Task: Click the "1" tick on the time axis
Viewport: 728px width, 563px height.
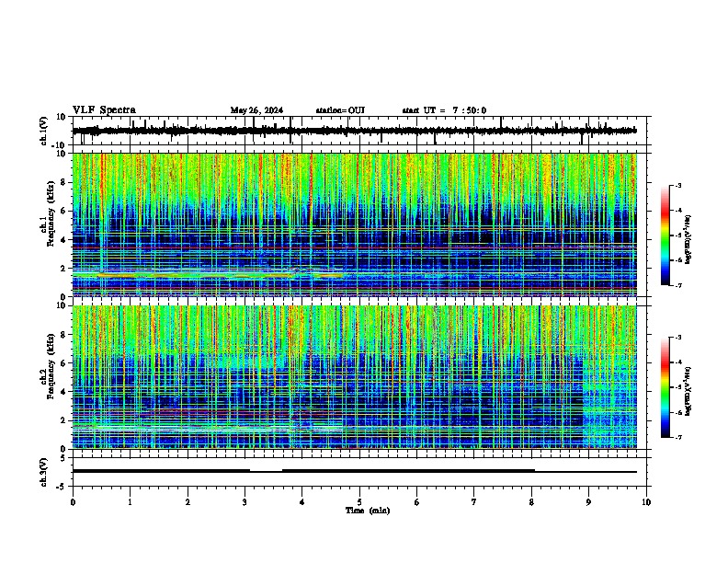Action: (x=130, y=502)
